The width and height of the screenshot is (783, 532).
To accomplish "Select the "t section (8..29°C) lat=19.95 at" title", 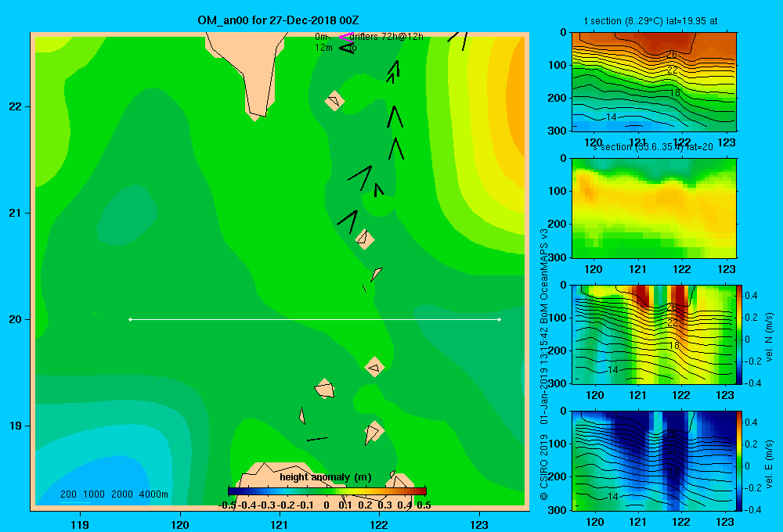I will coord(651,21).
